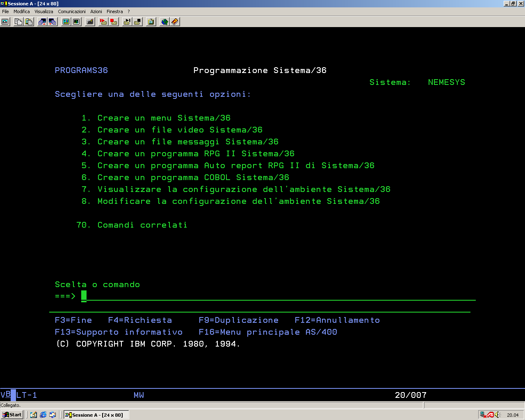The width and height of the screenshot is (525, 420).
Task: Click the F12=Annullamento function key label
Action: pyautogui.click(x=337, y=320)
